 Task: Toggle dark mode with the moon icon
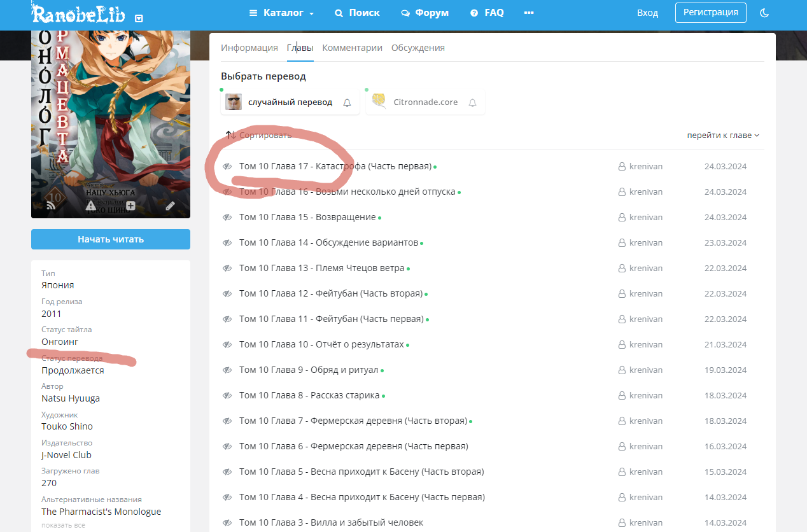[x=764, y=13]
